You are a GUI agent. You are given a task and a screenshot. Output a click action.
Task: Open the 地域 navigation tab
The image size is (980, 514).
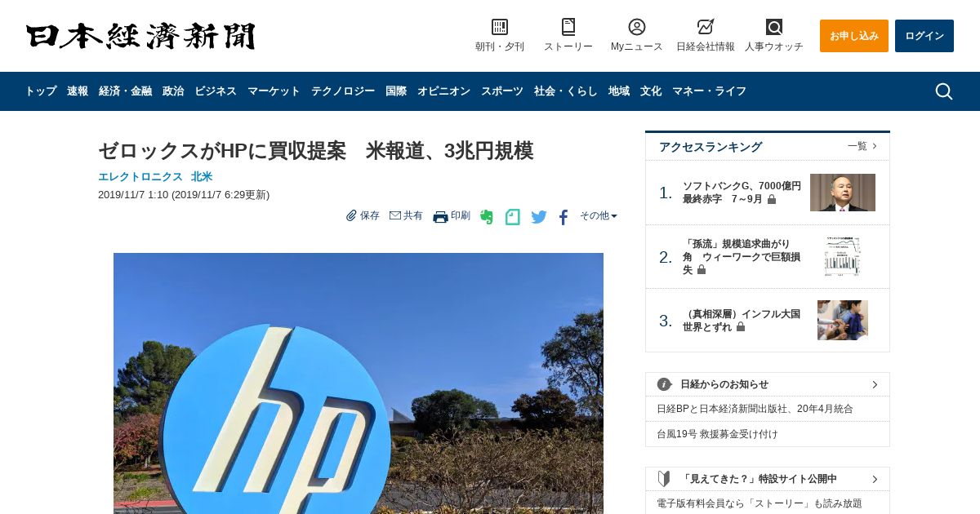(x=619, y=91)
